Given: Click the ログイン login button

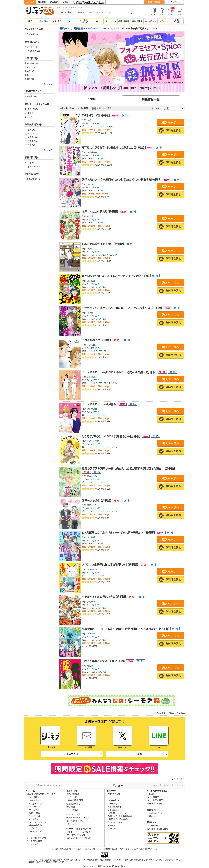Looking at the screenshot, I should tap(174, 2).
